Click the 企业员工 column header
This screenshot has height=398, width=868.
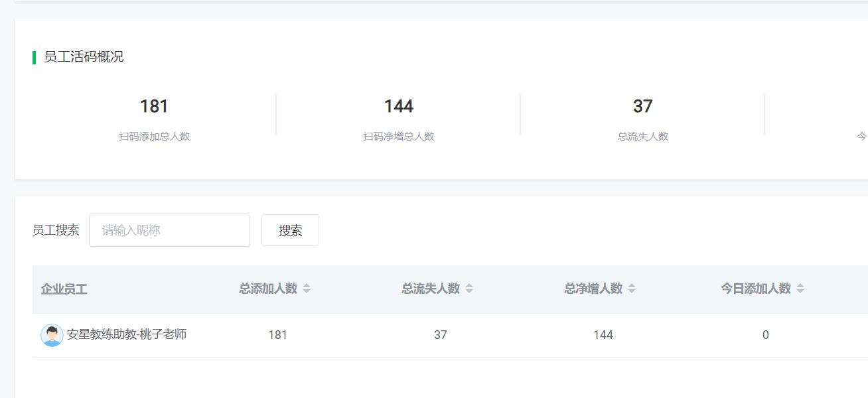tap(64, 289)
